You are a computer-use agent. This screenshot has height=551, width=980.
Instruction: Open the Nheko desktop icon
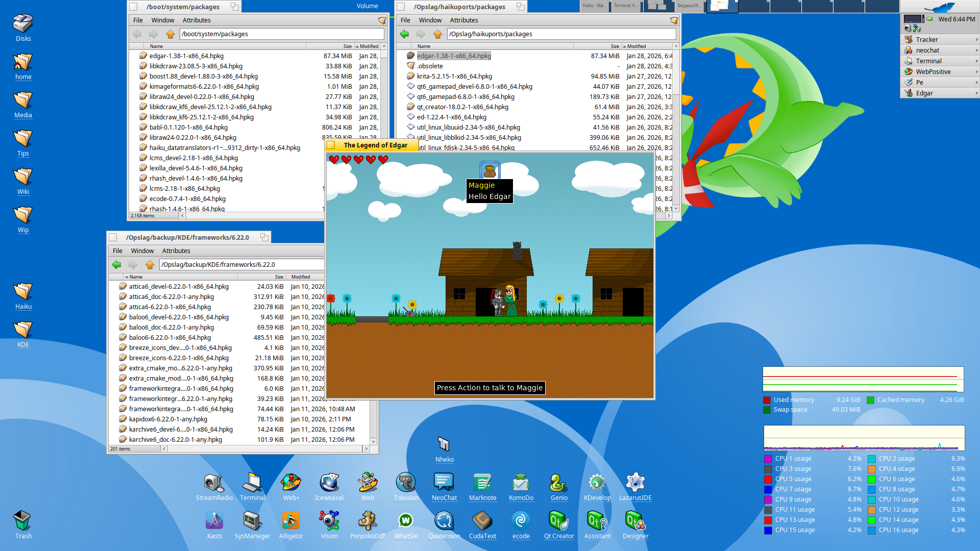pos(444,445)
